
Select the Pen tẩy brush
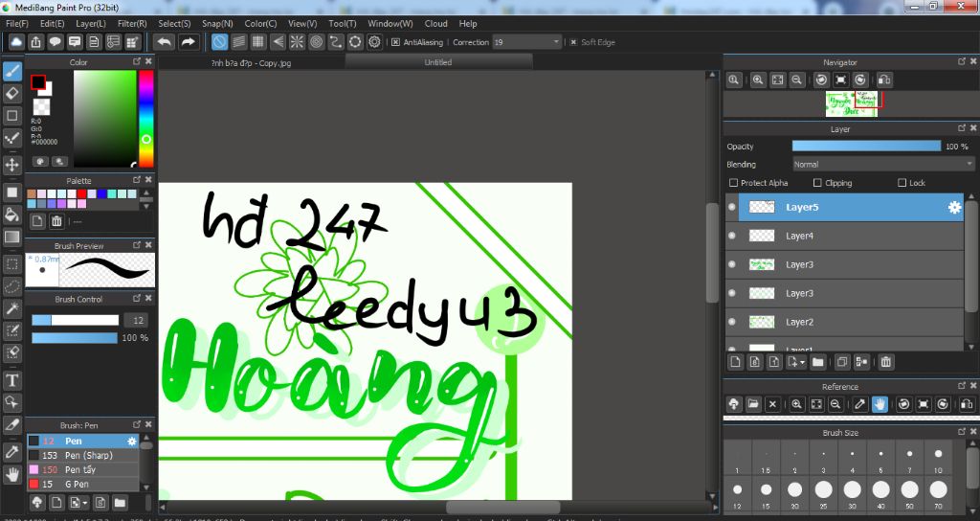(82, 469)
